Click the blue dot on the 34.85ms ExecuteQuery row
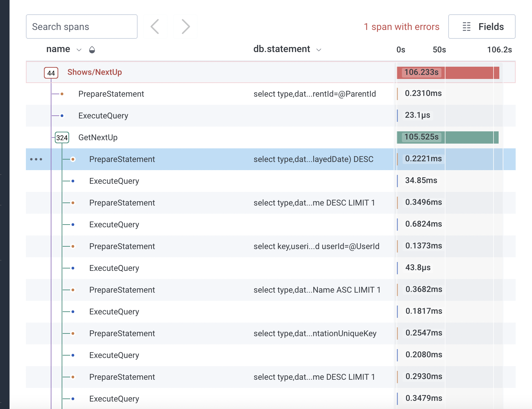 click(x=73, y=181)
